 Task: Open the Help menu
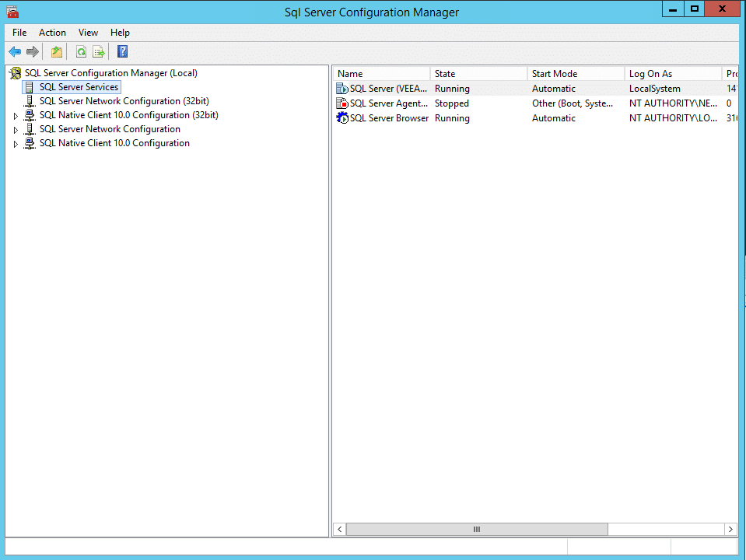click(x=120, y=33)
